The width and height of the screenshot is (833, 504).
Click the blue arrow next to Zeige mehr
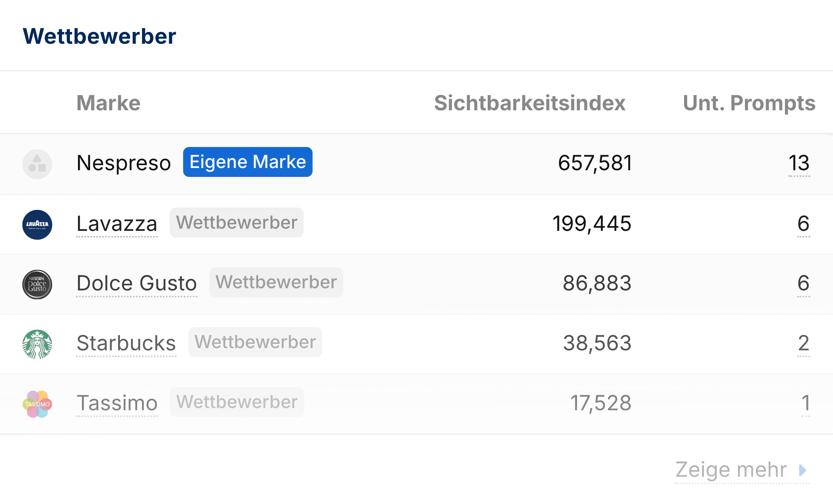click(x=803, y=470)
